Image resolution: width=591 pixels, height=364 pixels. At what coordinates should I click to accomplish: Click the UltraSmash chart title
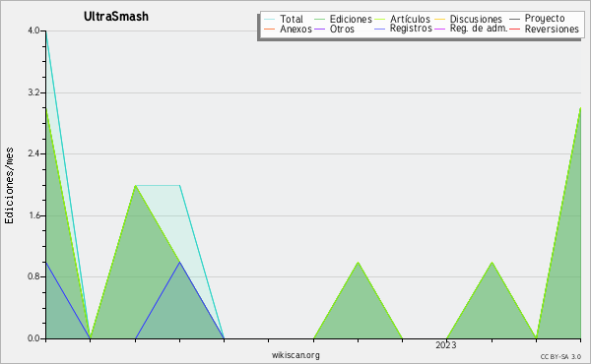pos(116,17)
